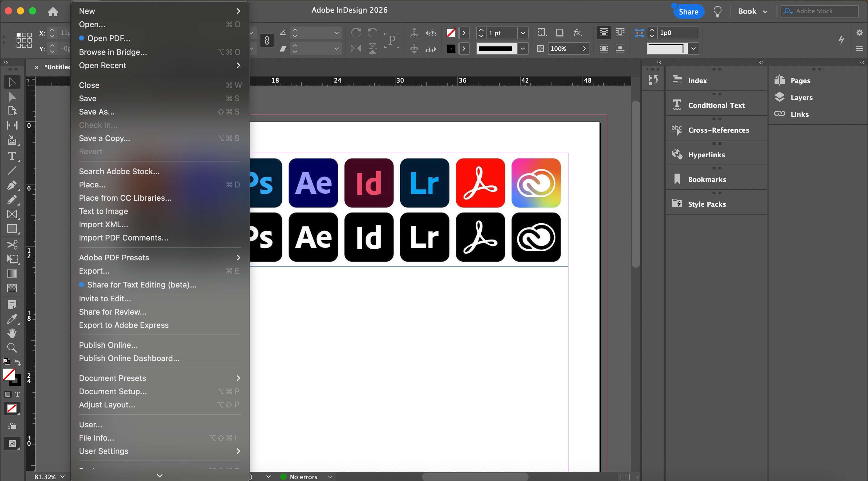Choose the Zoom tool magnifier
Image resolution: width=868 pixels, height=481 pixels.
pos(12,347)
